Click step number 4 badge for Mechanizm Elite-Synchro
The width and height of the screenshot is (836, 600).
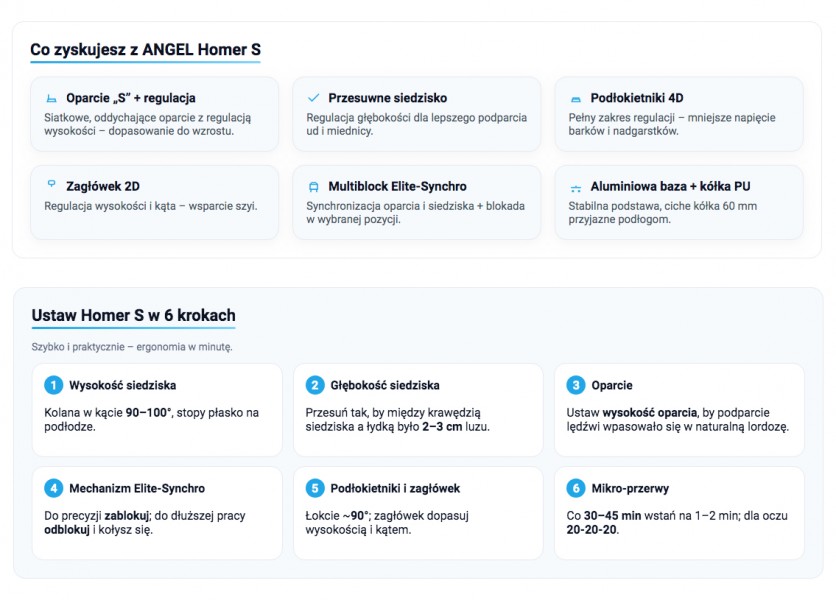[x=53, y=488]
